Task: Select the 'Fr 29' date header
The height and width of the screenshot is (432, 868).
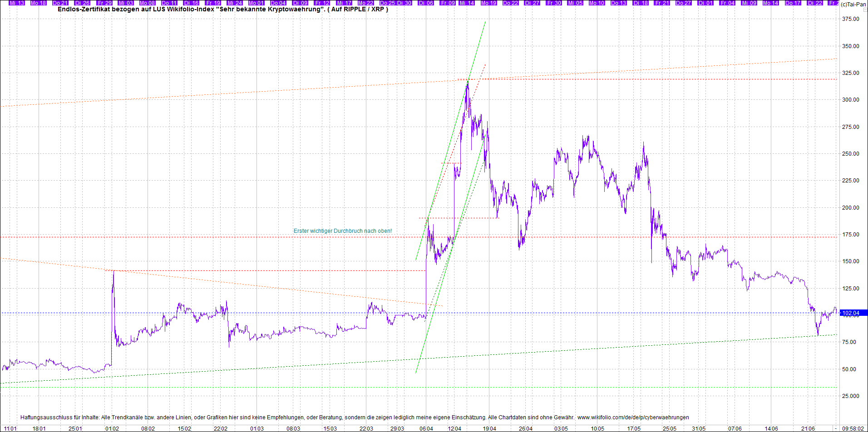Action: coord(104,3)
